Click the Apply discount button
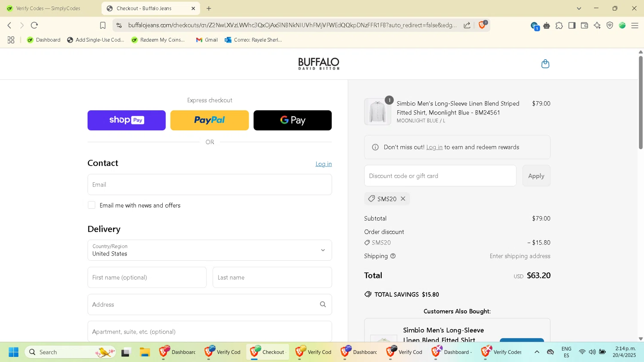 [536, 176]
